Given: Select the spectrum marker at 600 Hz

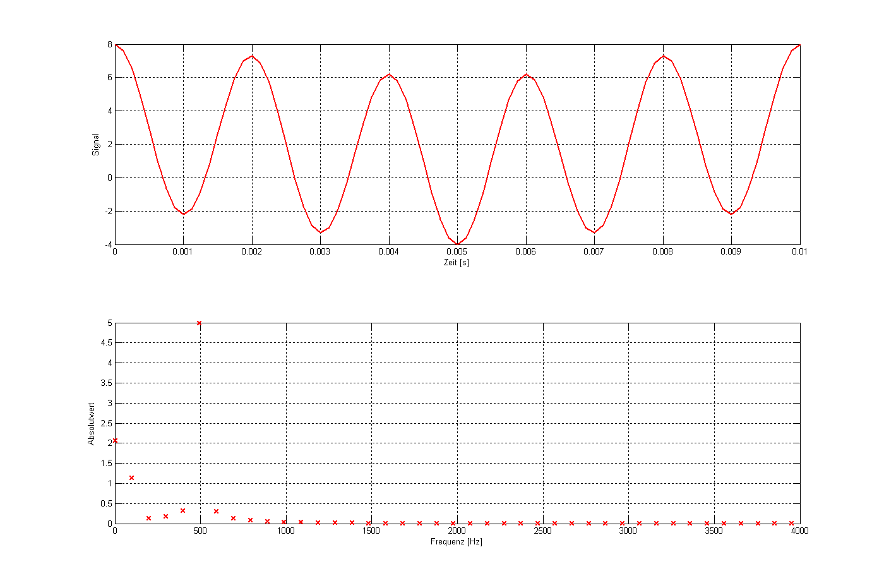Looking at the screenshot, I should pyautogui.click(x=216, y=512).
